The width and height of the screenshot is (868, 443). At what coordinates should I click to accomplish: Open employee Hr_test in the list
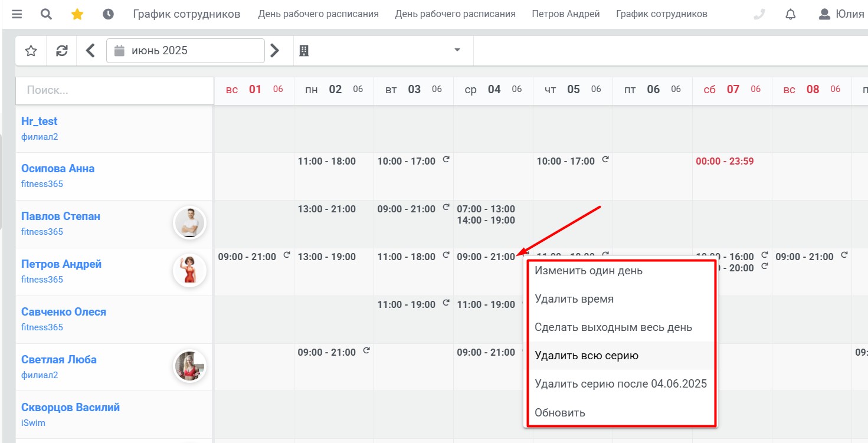click(x=40, y=121)
